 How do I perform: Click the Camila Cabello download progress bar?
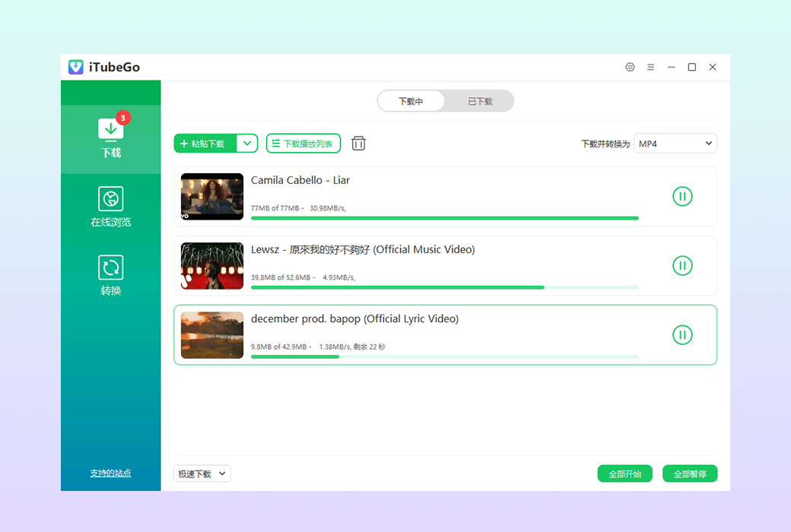[444, 218]
